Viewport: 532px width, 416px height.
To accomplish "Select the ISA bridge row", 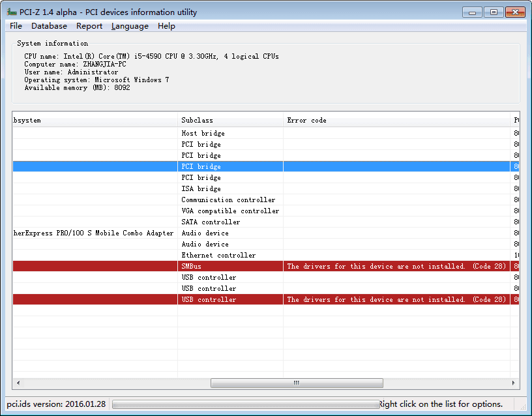I will 266,188.
